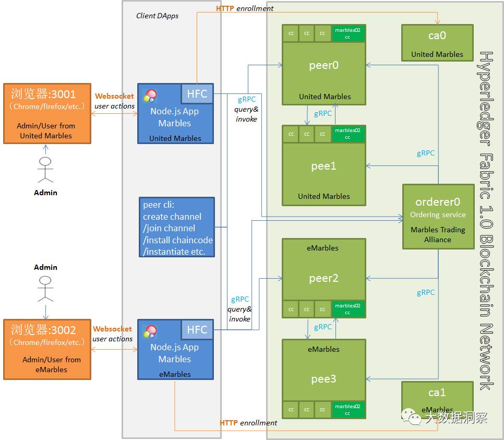Click the browser 3002 orange box
The width and height of the screenshot is (504, 440).
[47, 350]
